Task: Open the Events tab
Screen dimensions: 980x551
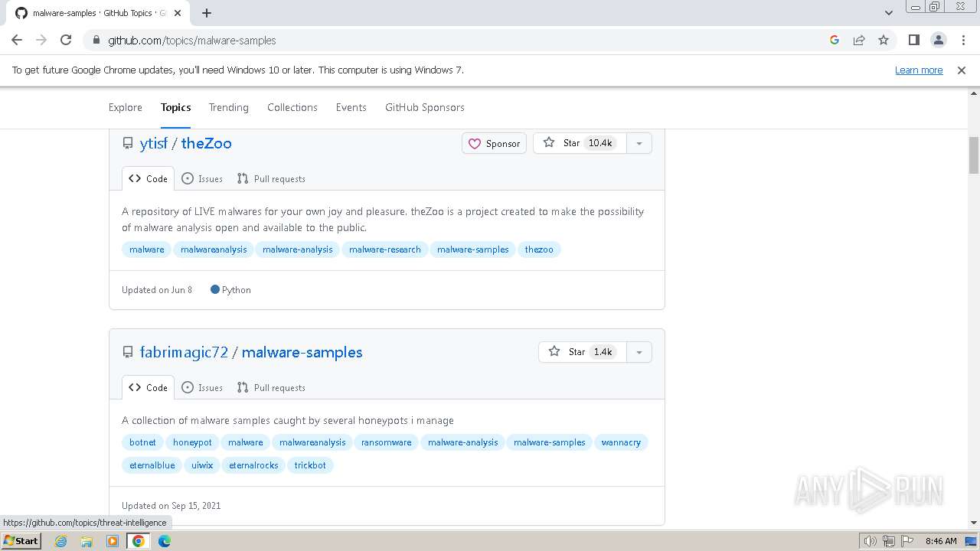Action: coord(351,107)
